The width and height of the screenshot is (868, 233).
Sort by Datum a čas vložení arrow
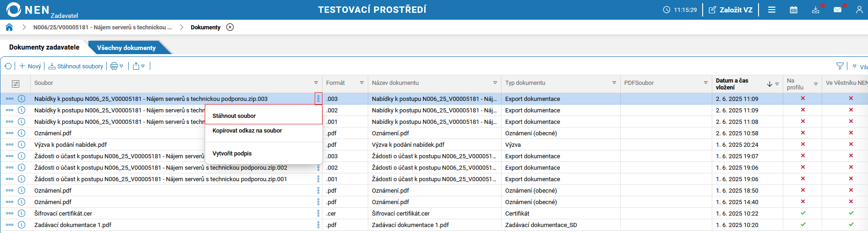pos(770,84)
